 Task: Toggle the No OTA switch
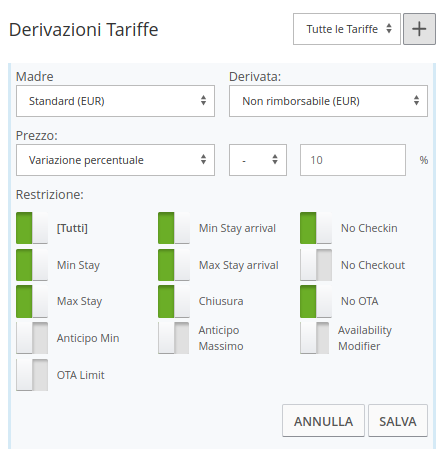(316, 301)
